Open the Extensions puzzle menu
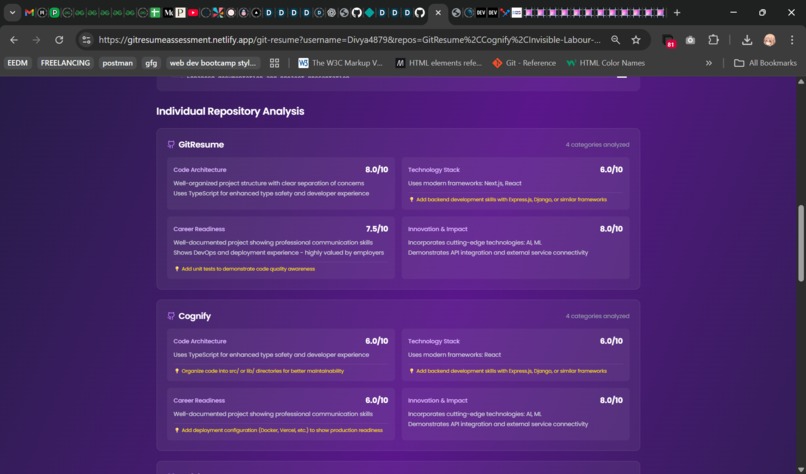The image size is (806, 474). click(x=713, y=40)
